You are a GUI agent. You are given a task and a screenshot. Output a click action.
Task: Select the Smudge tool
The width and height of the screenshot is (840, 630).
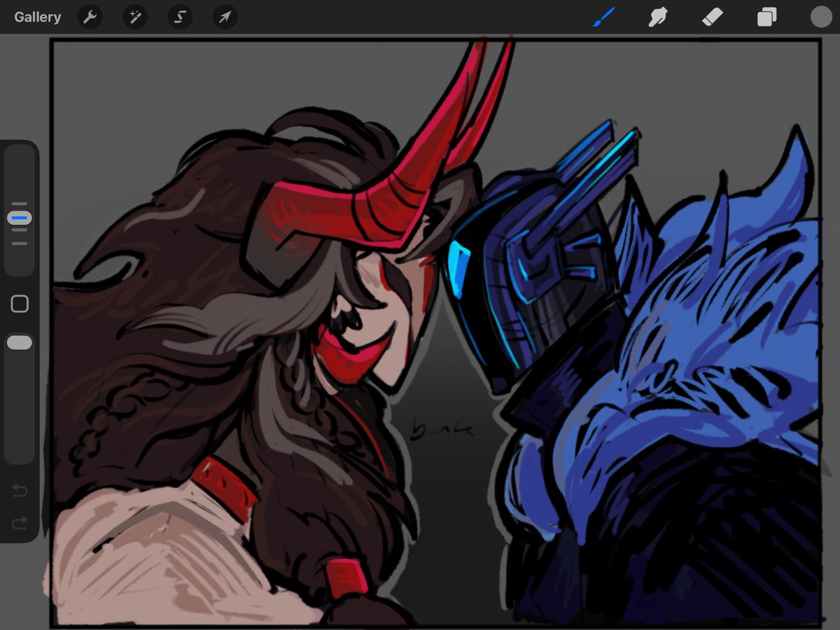tap(657, 17)
